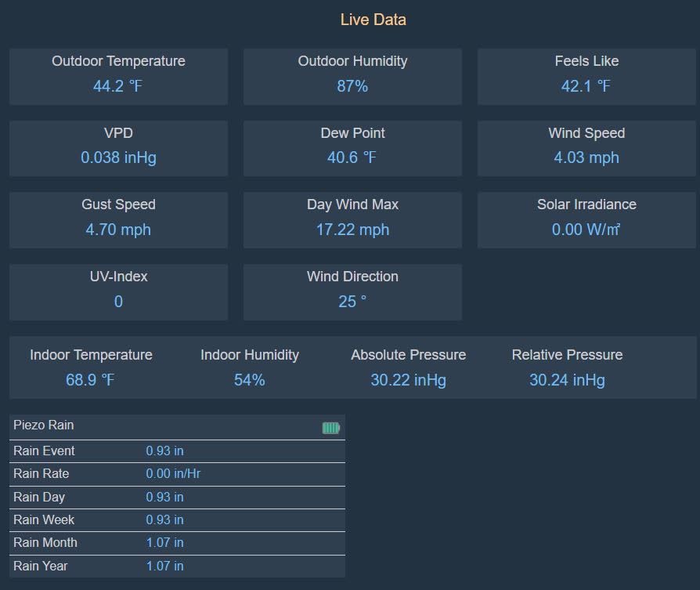Click the Outdoor Humidity tile
Image resolution: width=700 pixels, height=590 pixels.
coord(352,76)
